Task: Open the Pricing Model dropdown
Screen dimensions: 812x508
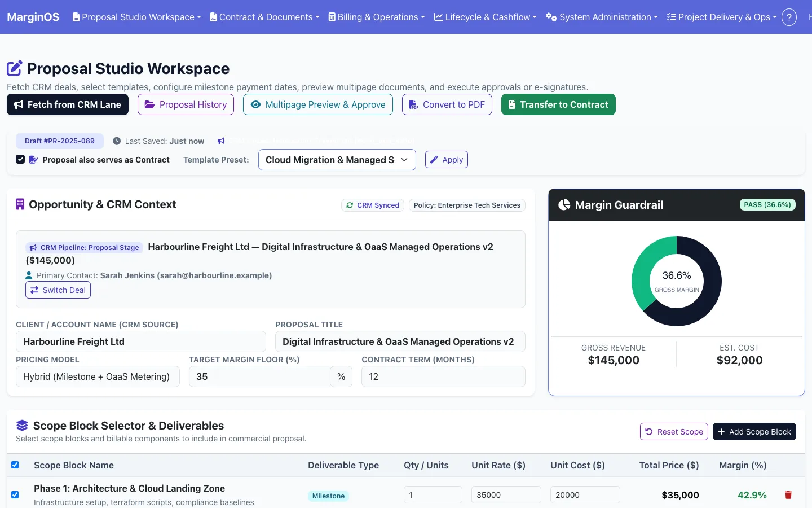Action: tap(98, 376)
